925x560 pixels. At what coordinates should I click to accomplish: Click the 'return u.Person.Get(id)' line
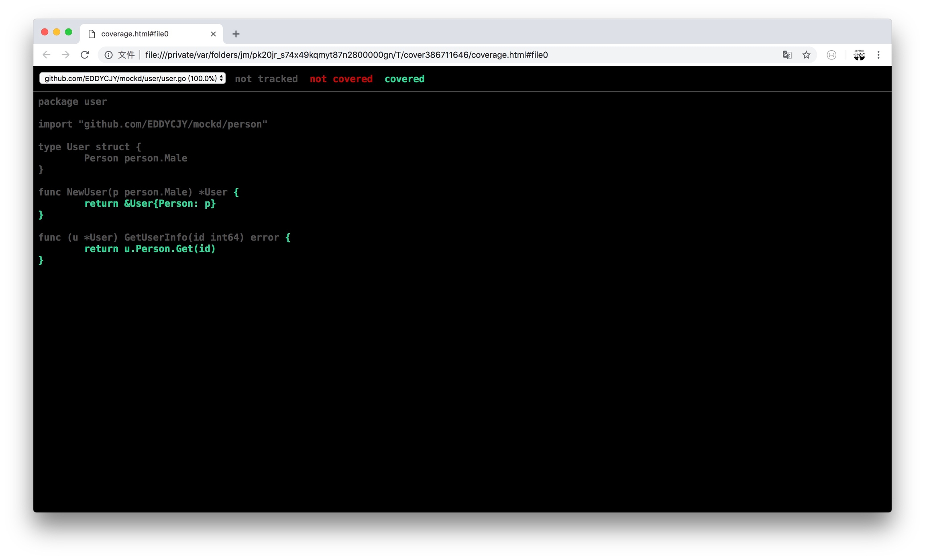(150, 249)
